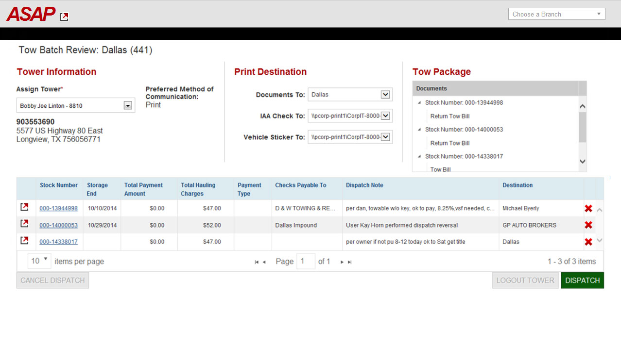Go to the last page of results

pos(349,262)
